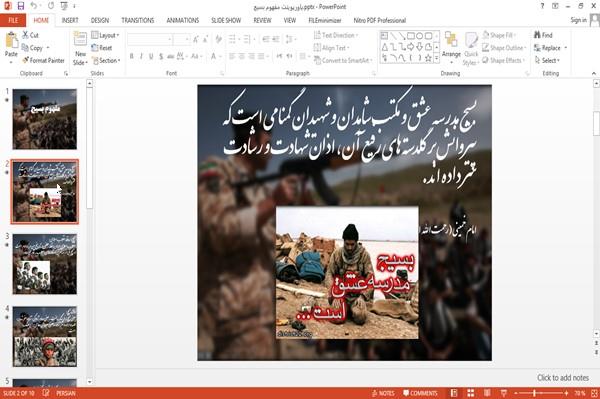600x399 pixels.
Task: Clear all formatting icon
Action: click(x=219, y=39)
